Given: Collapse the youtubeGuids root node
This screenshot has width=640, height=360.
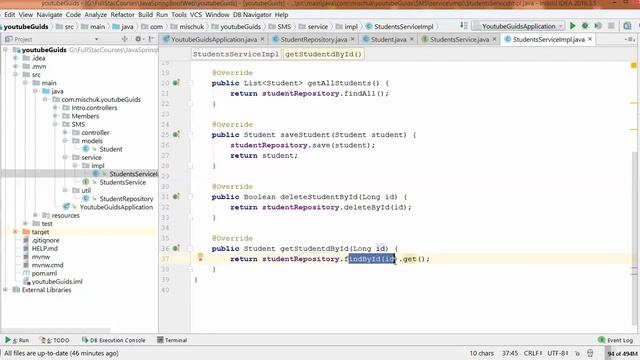Looking at the screenshot, I should (x=6, y=50).
